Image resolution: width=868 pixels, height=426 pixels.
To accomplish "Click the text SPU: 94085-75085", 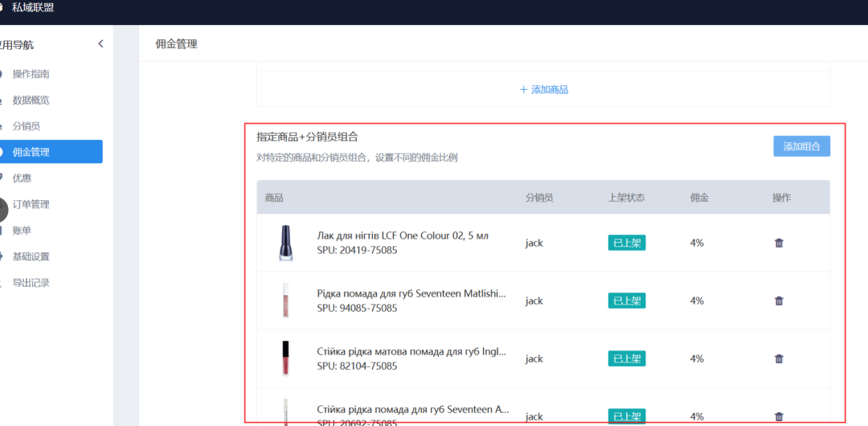I will click(357, 309).
